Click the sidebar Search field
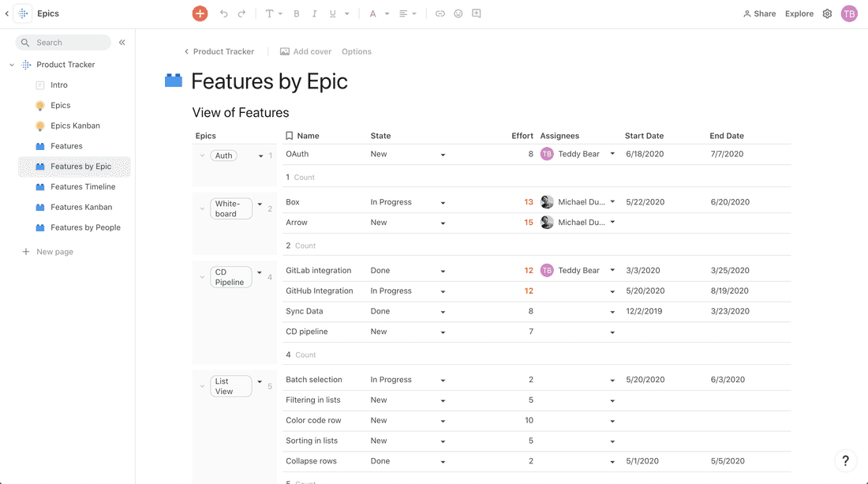The image size is (868, 484). pos(65,43)
